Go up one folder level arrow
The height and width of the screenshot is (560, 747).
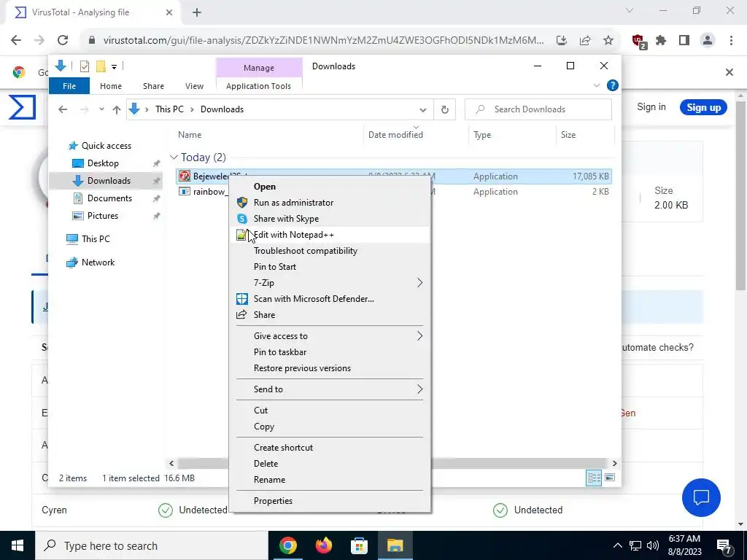point(117,109)
